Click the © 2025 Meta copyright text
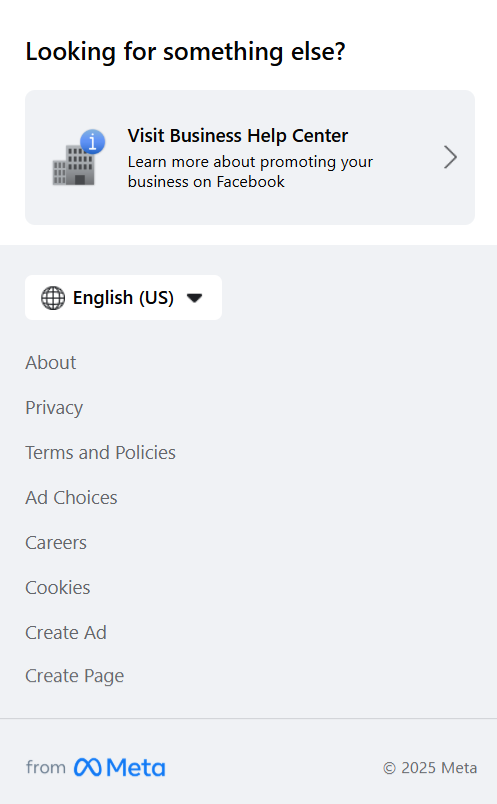This screenshot has height=804, width=497. pyautogui.click(x=430, y=768)
